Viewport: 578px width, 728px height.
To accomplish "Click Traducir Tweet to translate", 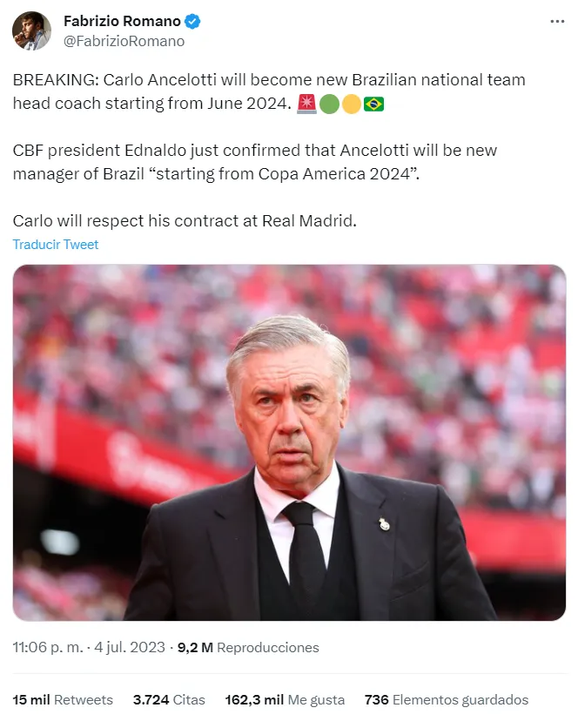I will point(56,245).
